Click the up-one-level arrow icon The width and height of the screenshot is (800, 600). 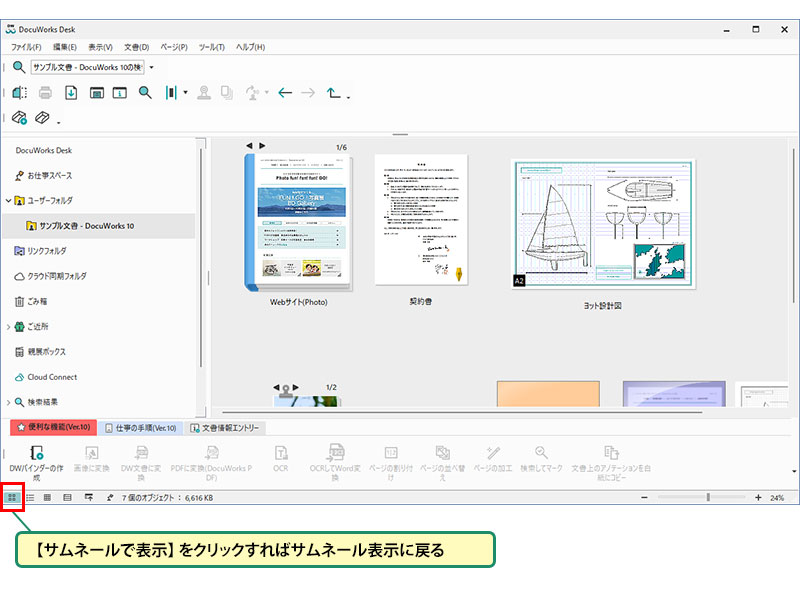(x=334, y=93)
